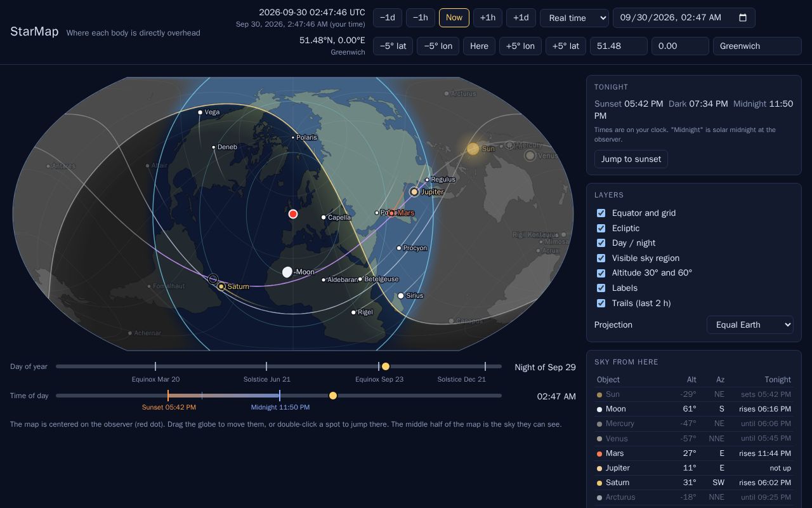Click the Now button
The height and width of the screenshot is (508, 812).
pyautogui.click(x=454, y=18)
